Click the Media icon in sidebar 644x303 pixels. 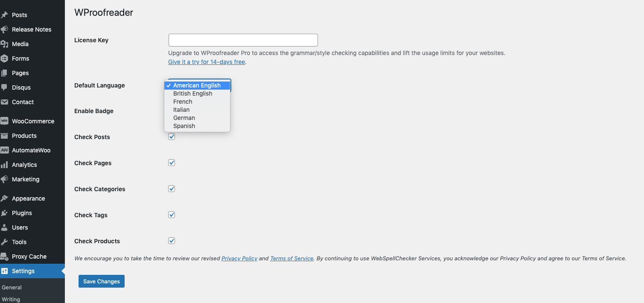4,44
